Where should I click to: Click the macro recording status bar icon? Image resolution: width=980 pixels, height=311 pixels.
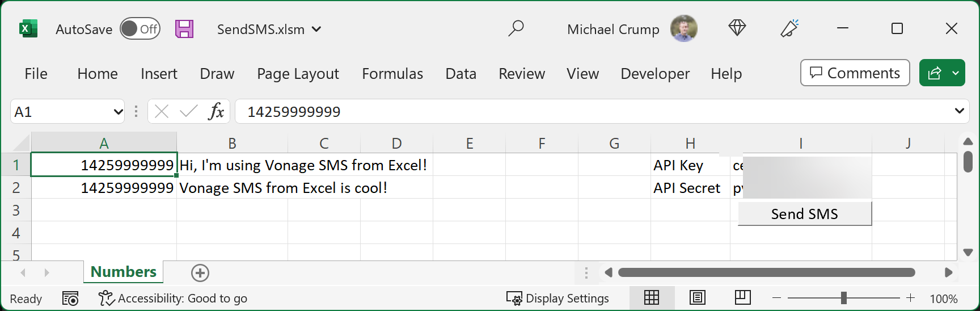[70, 299]
